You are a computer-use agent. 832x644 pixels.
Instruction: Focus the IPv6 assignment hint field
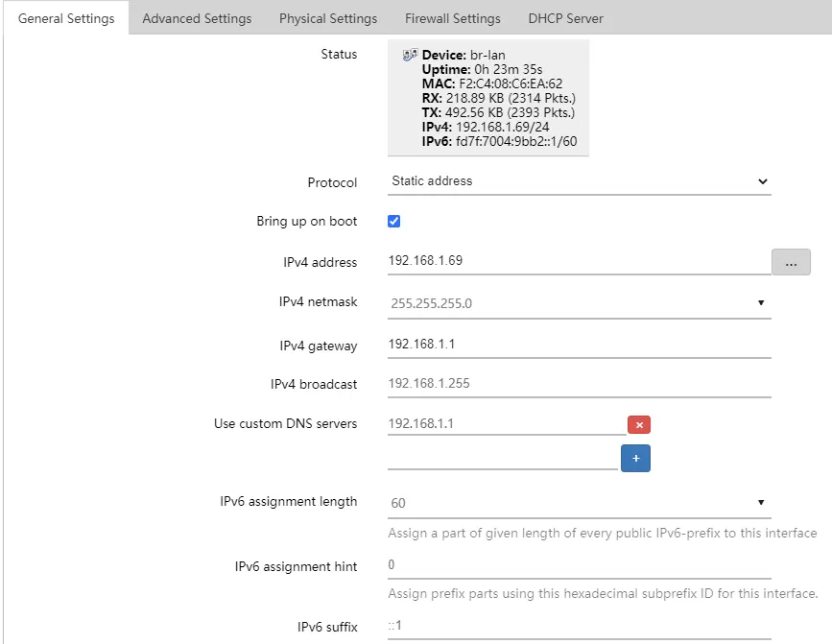click(579, 565)
